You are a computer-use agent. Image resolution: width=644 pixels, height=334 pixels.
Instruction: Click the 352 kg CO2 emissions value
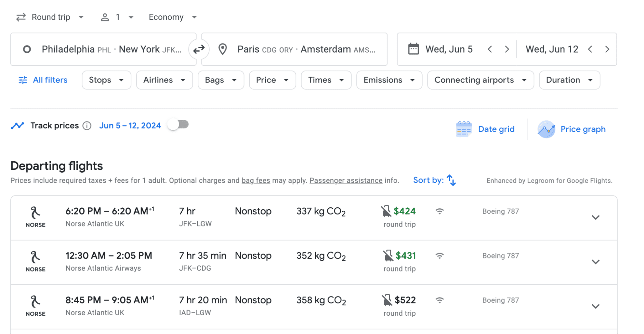(x=321, y=256)
